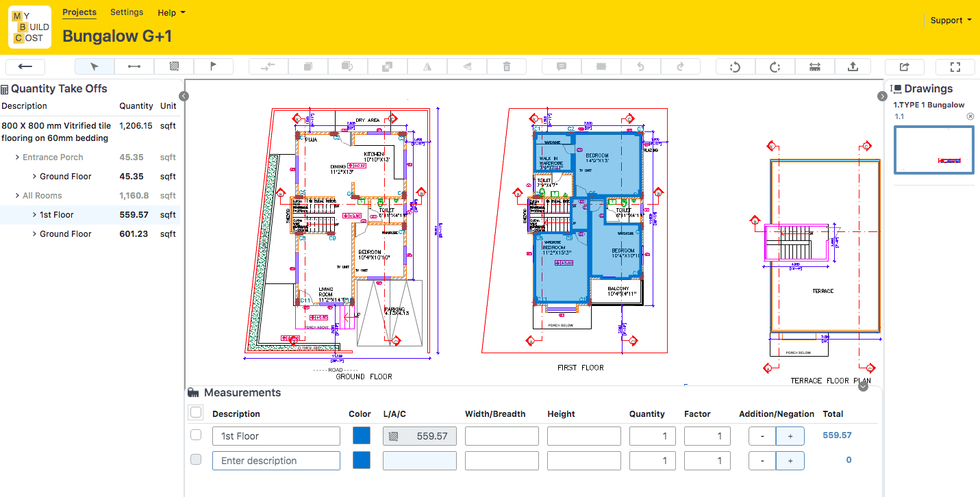Select the pointer arrow tool

point(95,66)
